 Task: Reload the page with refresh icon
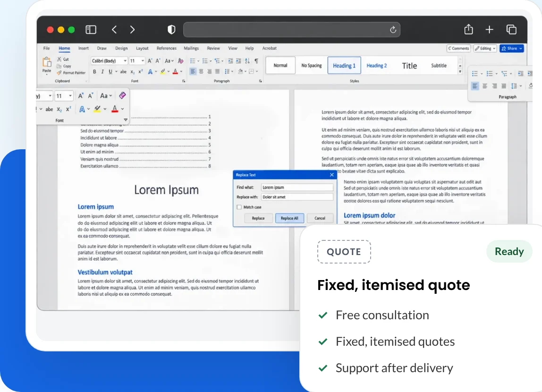pos(393,30)
